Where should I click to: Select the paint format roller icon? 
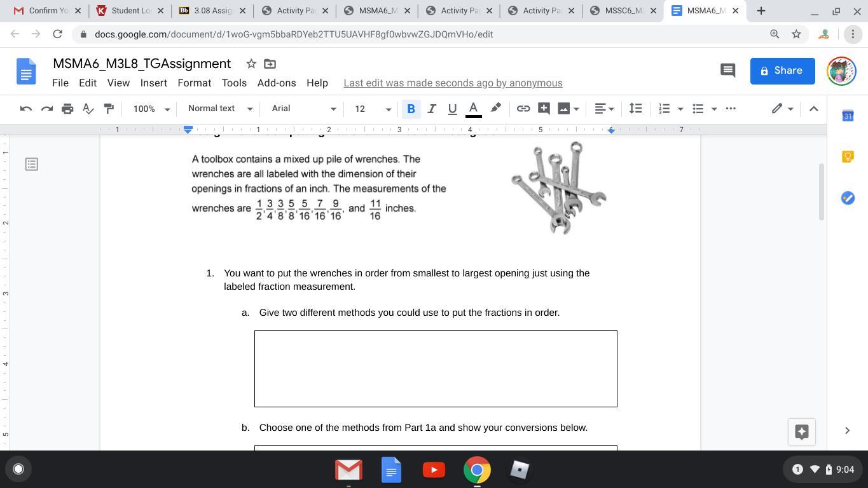pos(109,109)
